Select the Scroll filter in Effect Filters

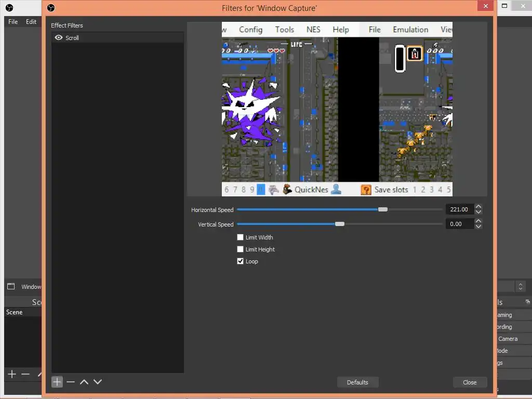[117, 37]
